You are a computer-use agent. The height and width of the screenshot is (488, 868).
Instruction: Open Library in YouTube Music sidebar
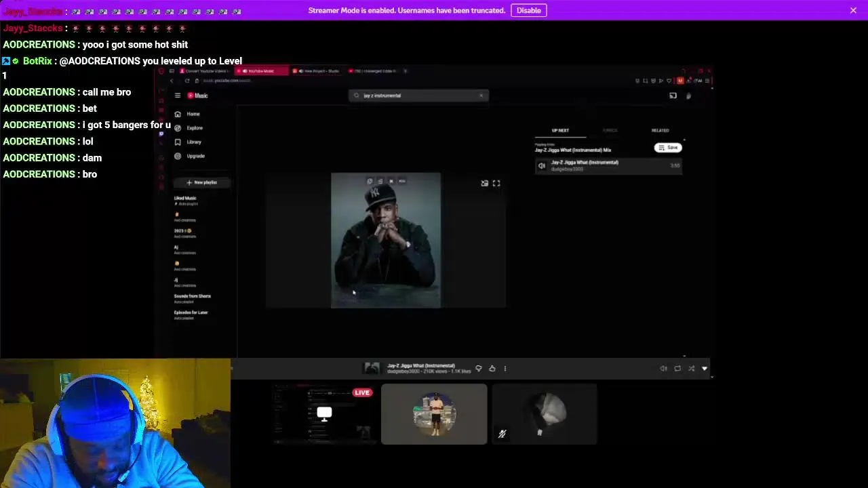pyautogui.click(x=189, y=142)
